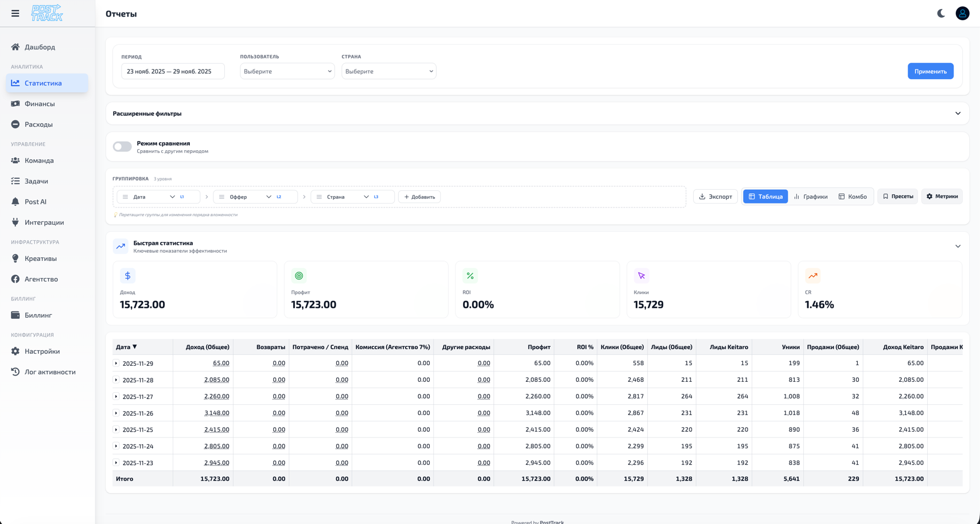Open the user profile avatar
Screen dimensions: 980x524
962,13
